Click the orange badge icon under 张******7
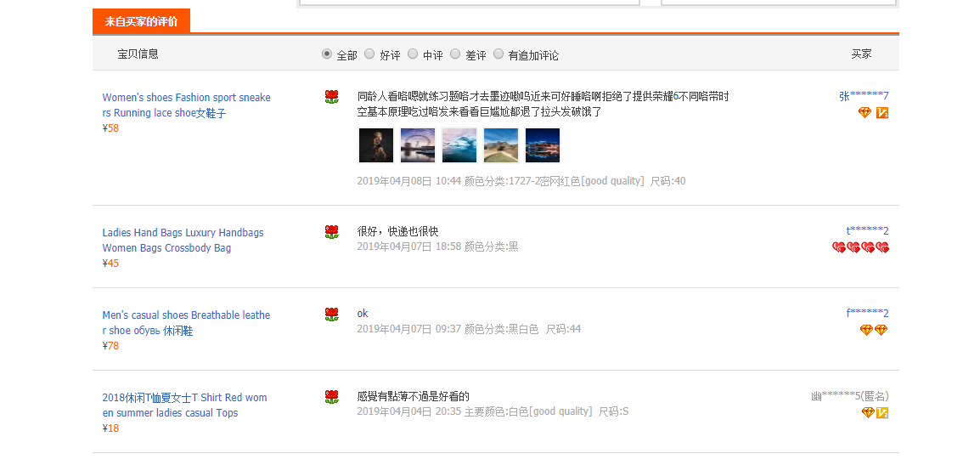980x465 pixels. point(881,113)
